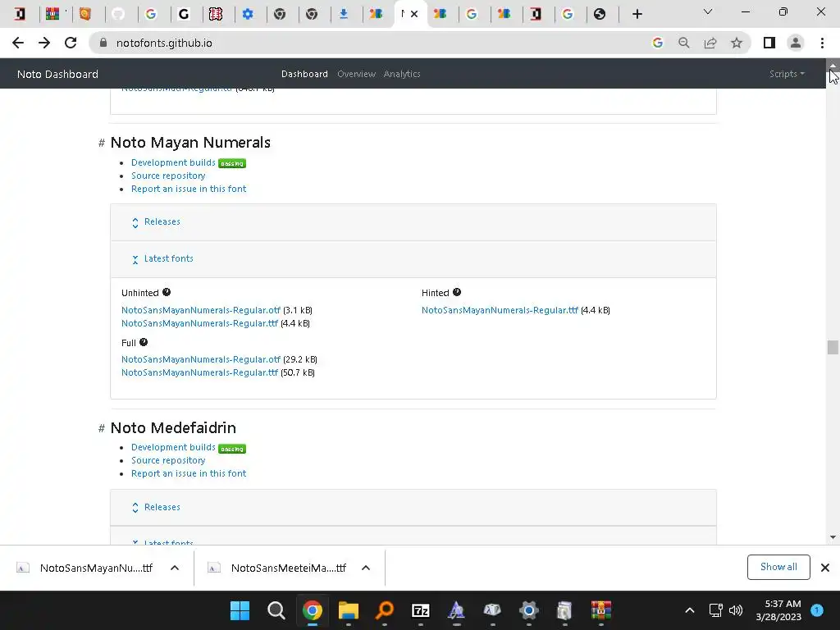This screenshot has height=630, width=840.
Task: Open volume control in system tray
Action: [736, 610]
